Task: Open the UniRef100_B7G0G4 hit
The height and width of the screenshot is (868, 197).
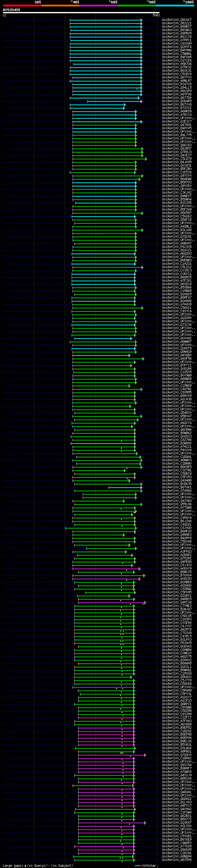Action: coord(177,575)
